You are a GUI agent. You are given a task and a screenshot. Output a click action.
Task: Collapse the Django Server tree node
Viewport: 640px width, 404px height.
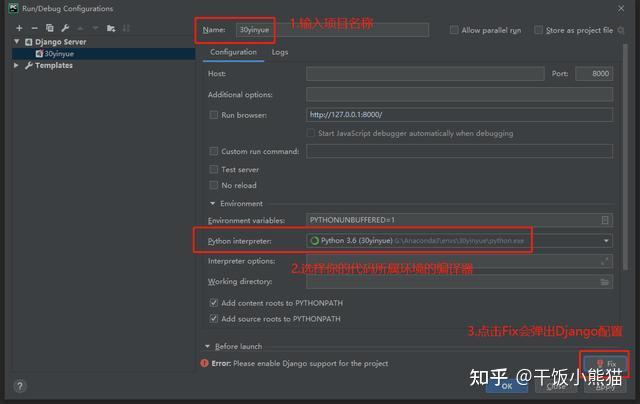17,42
